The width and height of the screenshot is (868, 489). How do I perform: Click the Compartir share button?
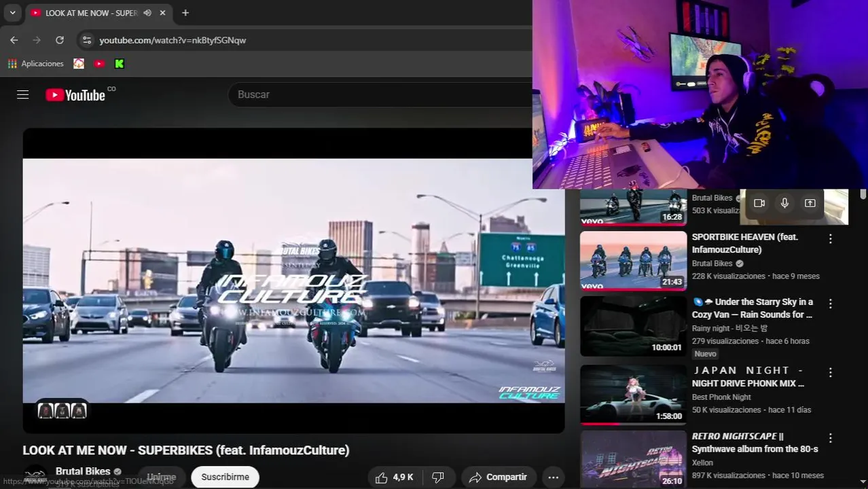(498, 477)
